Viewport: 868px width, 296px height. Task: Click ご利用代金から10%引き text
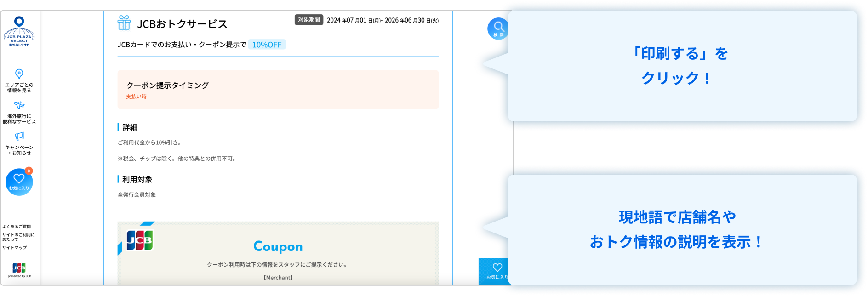[149, 142]
